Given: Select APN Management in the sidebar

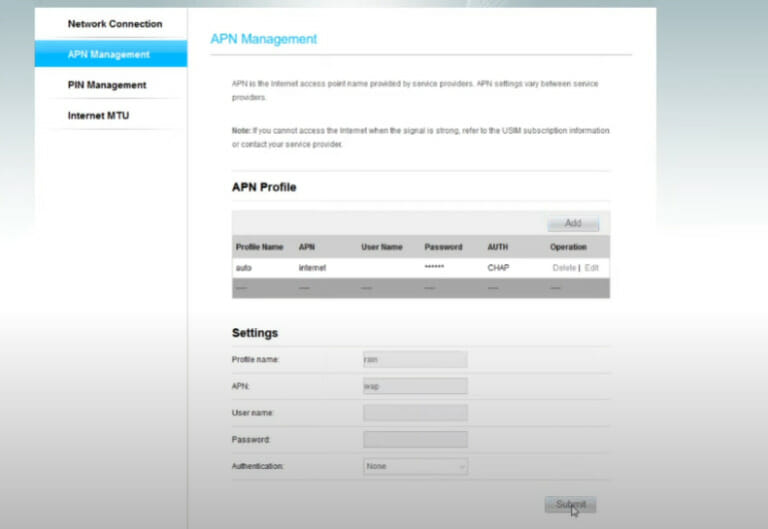Looking at the screenshot, I should 108,54.
